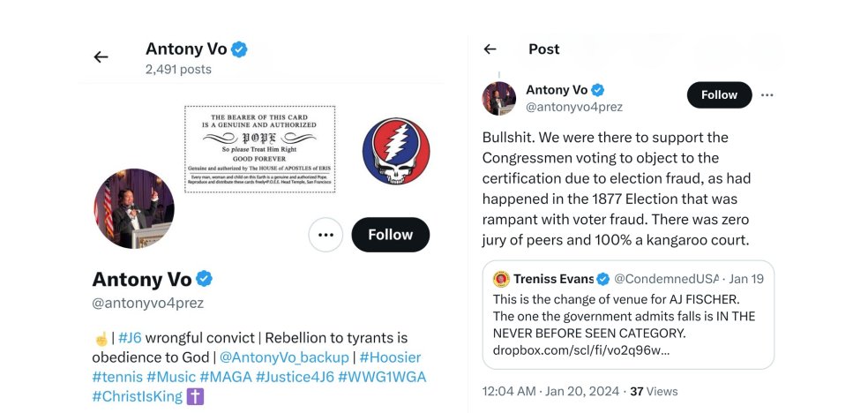868x413 pixels.
Task: Open the #Hoosier hashtag link
Action: tap(389, 357)
